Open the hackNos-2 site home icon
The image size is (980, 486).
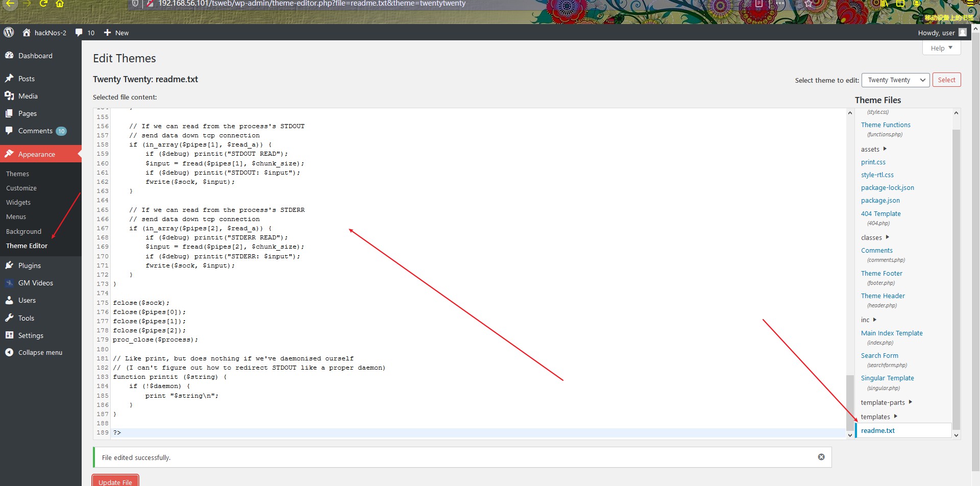pos(27,33)
